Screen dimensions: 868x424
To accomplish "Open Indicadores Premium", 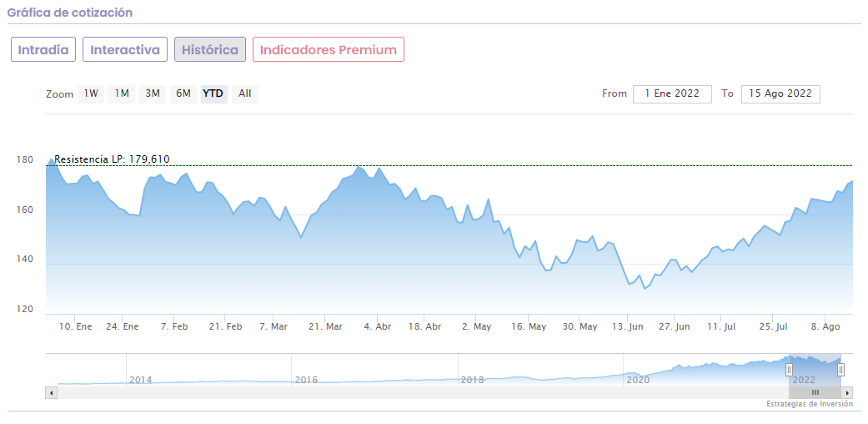I will click(x=329, y=49).
